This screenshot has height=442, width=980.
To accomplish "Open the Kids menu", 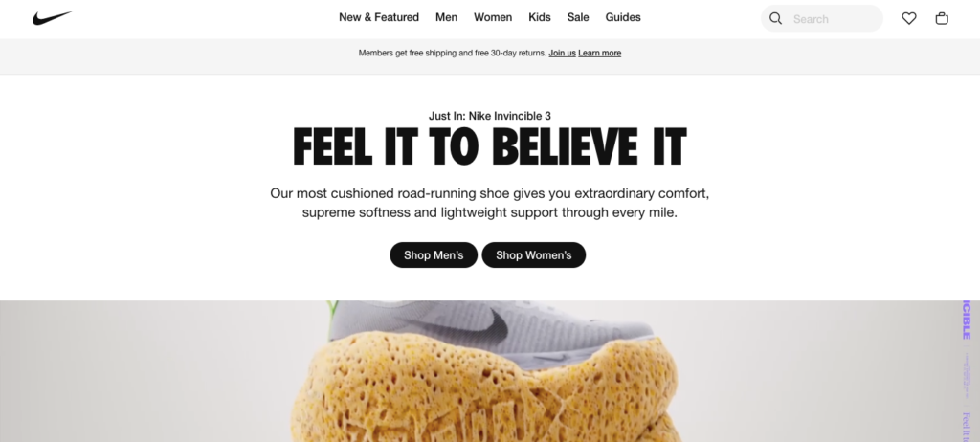I will [540, 17].
